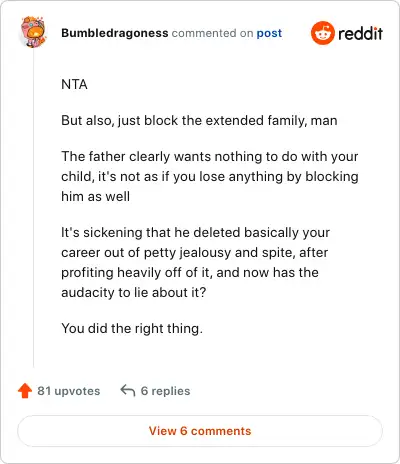This screenshot has height=464, width=400.
Task: Open the Bumbledragoness username profile link
Action: (x=115, y=33)
